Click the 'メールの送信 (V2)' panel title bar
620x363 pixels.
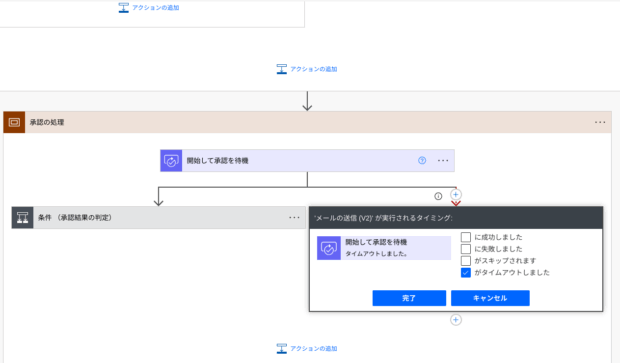[456, 218]
